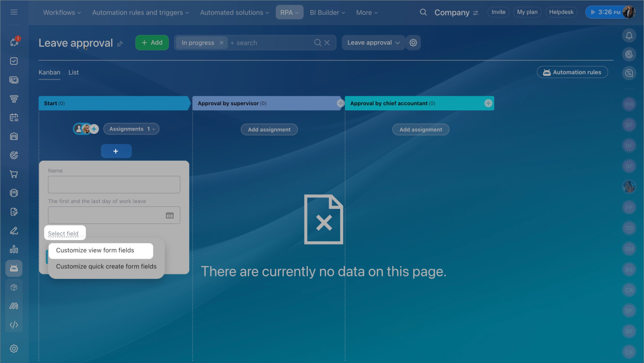Open the shopping cart sidebar icon

coord(14,174)
